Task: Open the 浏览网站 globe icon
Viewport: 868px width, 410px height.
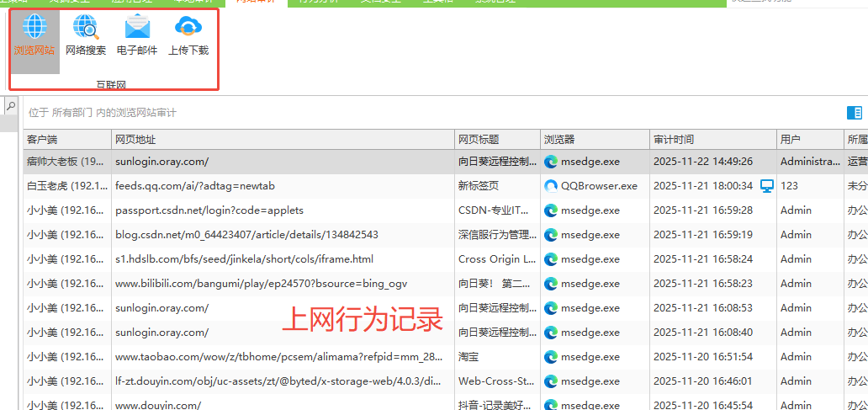Action: tap(34, 29)
